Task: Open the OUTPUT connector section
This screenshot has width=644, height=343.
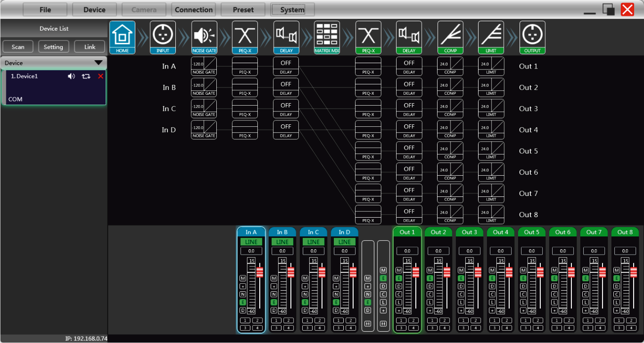Action: [x=532, y=37]
